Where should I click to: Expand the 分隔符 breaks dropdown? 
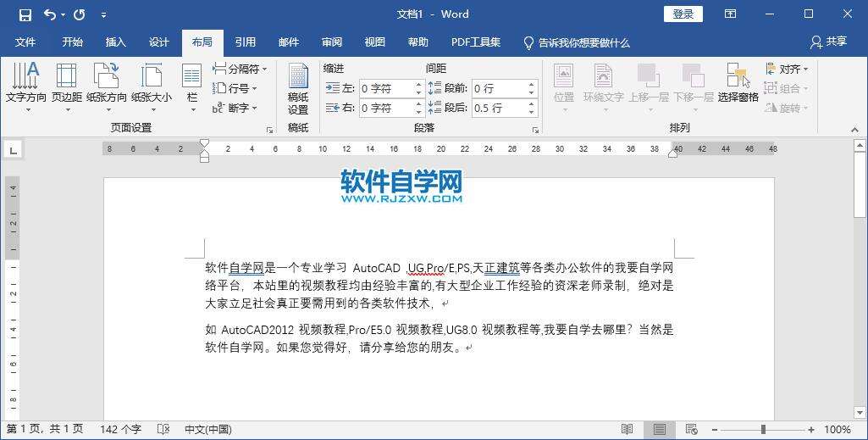(x=240, y=69)
